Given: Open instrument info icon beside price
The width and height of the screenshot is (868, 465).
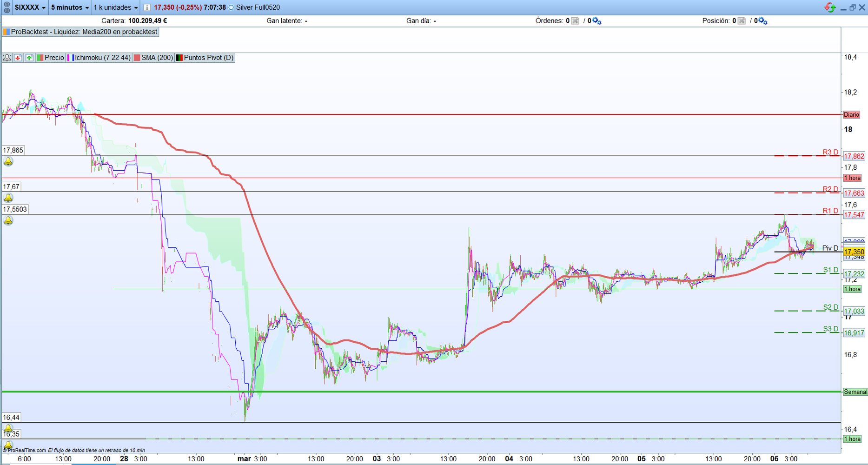Looking at the screenshot, I should (147, 7).
